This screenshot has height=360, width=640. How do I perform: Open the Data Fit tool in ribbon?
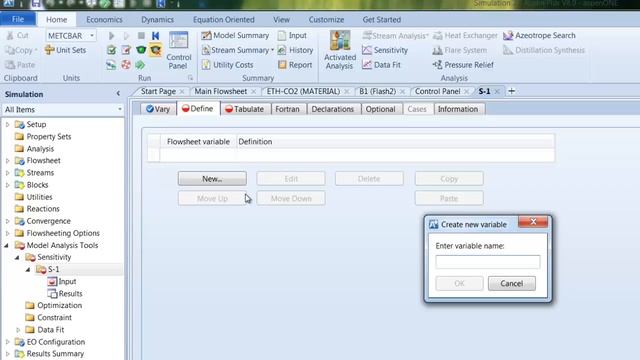381,65
